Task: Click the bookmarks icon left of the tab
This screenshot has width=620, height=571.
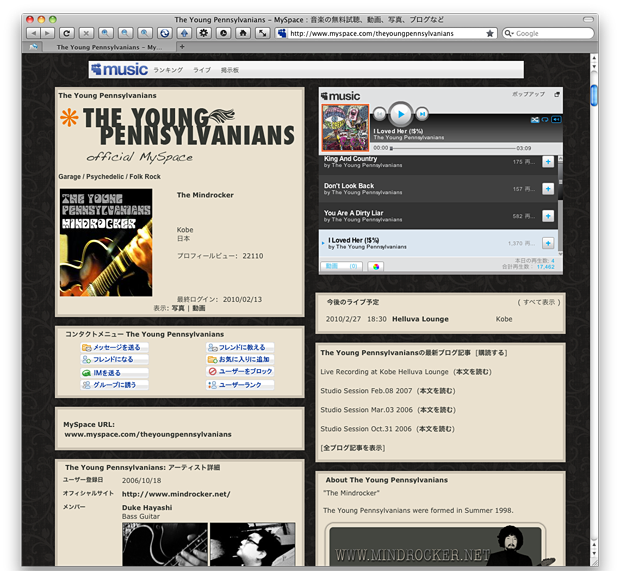Action: (34, 47)
